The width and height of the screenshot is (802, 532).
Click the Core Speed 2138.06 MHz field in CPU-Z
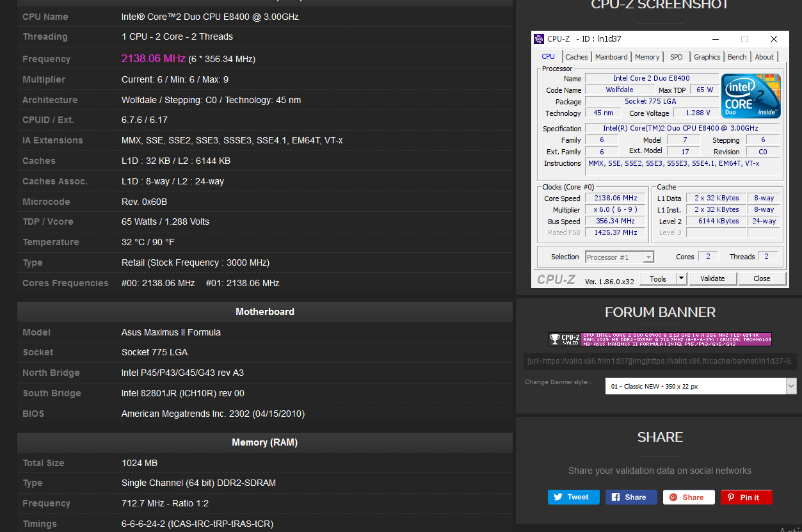[x=616, y=198]
